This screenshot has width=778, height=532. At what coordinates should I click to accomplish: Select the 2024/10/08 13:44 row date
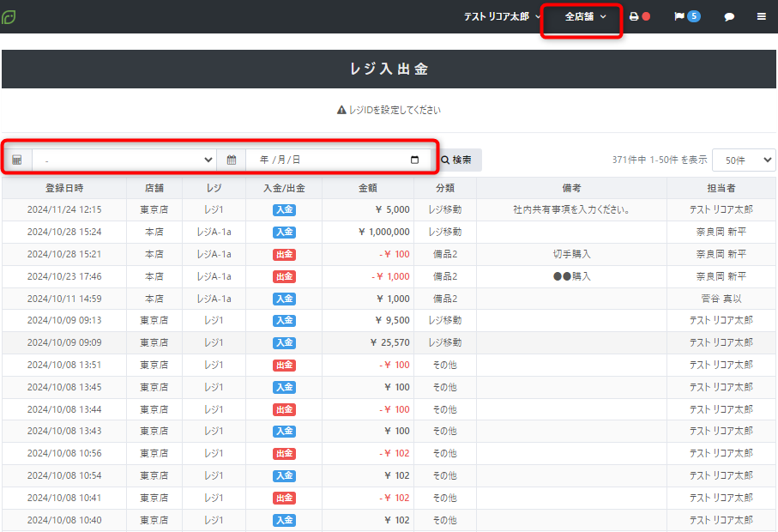pos(64,409)
